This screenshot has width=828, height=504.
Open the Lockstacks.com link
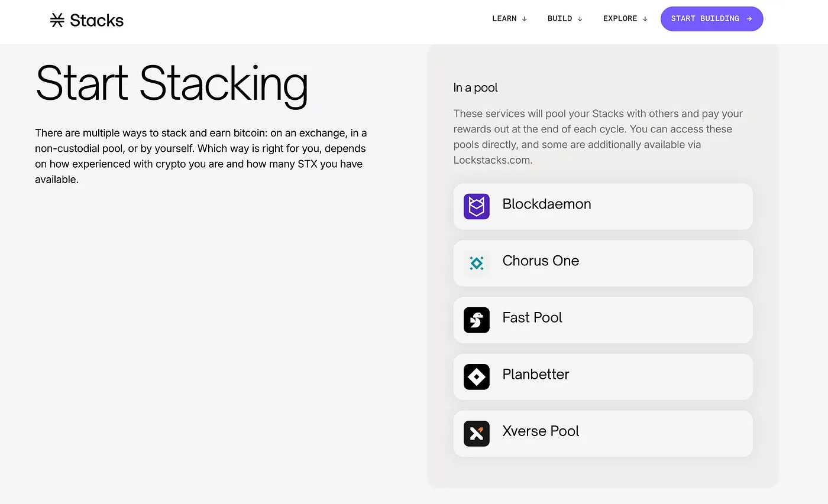(x=491, y=160)
